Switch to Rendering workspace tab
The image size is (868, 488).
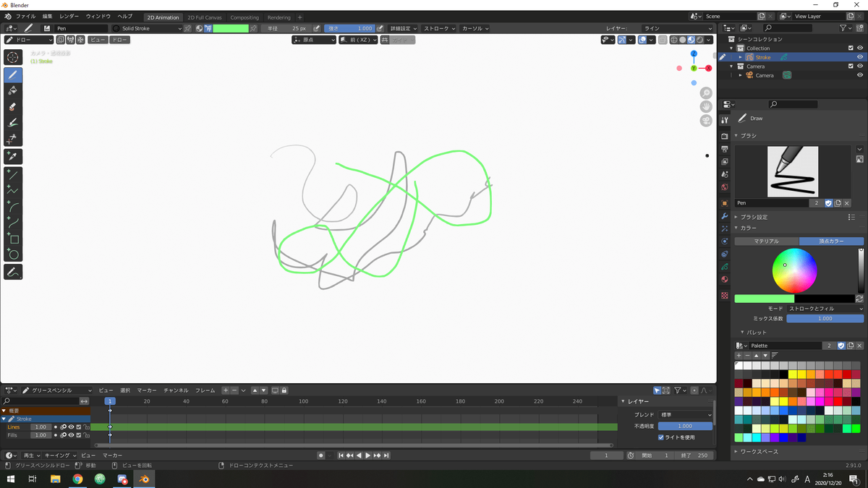[x=278, y=17]
